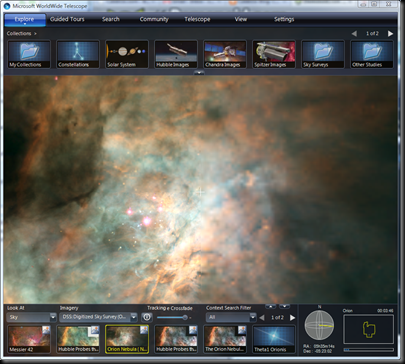Switch to the Guided Tours tab
The height and width of the screenshot is (364, 405).
tap(67, 19)
